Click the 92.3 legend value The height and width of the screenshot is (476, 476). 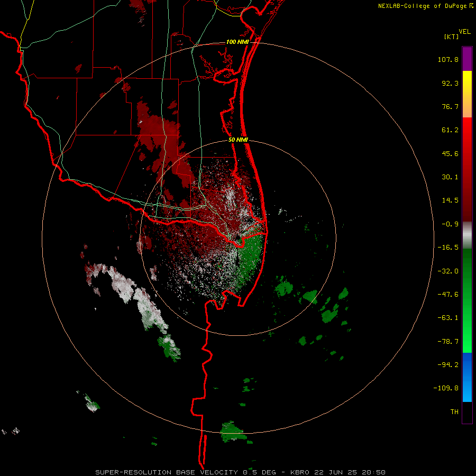tap(450, 83)
